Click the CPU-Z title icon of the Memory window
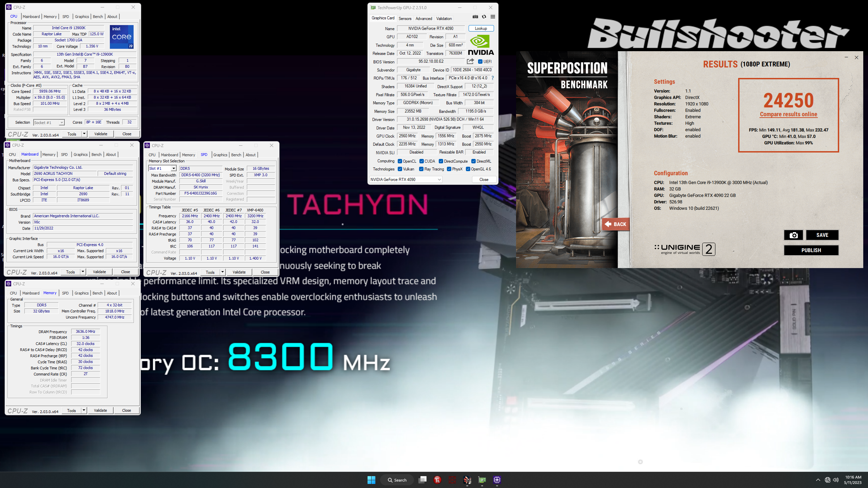The width and height of the screenshot is (868, 488). click(9, 284)
